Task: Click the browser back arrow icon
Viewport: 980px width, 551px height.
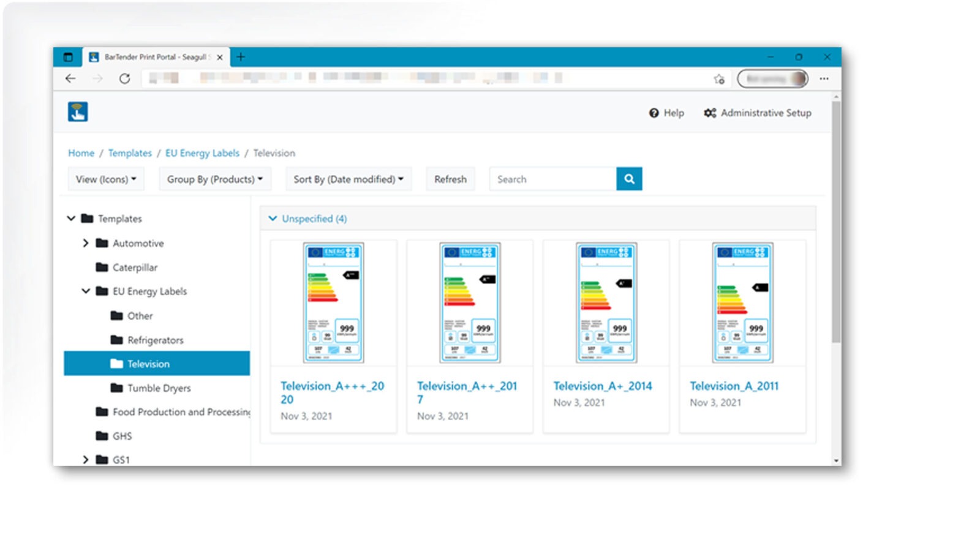Action: [70, 78]
